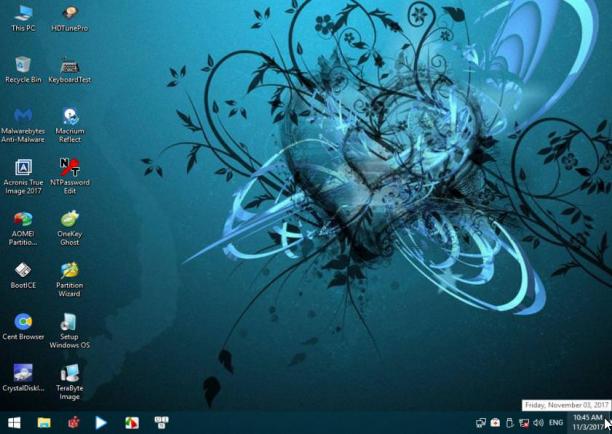
Task: Open Partition Wizard shortcut
Action: pos(69,279)
